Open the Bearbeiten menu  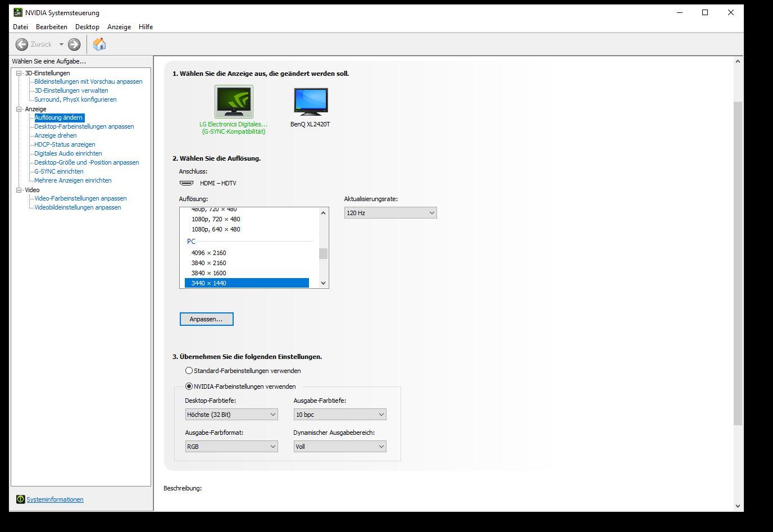tap(52, 27)
